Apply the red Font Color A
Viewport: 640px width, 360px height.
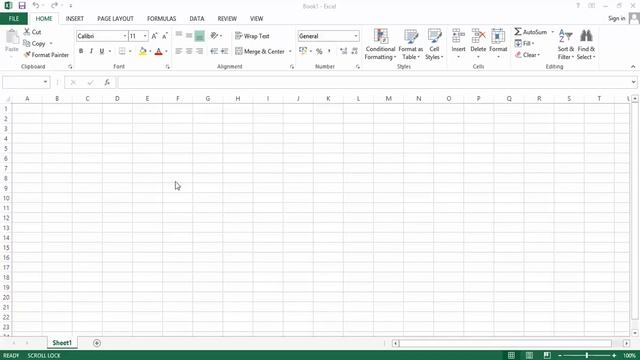pyautogui.click(x=159, y=51)
